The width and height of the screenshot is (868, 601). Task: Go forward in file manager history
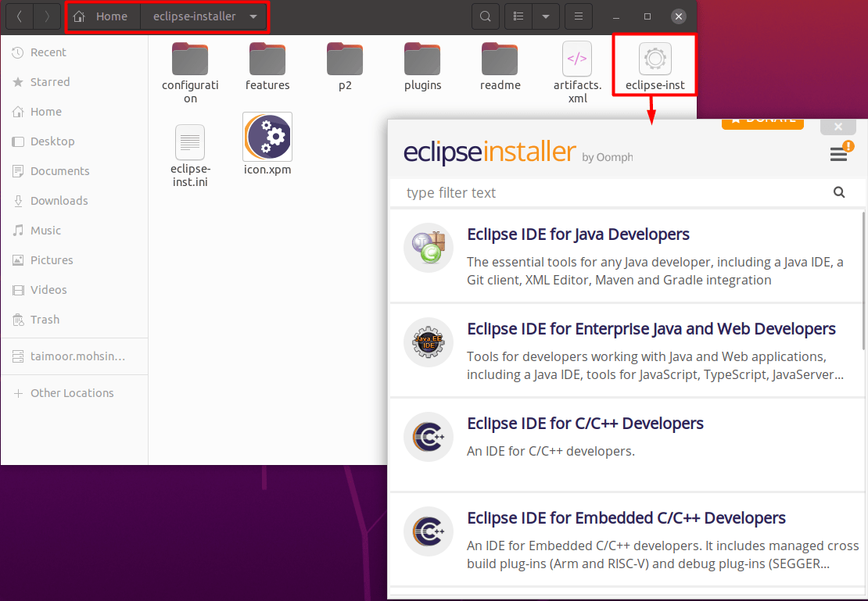pyautogui.click(x=47, y=16)
